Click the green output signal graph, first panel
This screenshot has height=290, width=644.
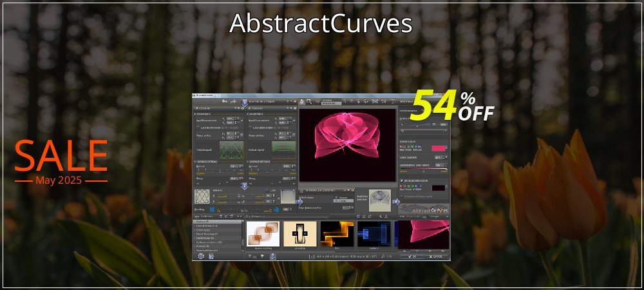tap(232, 150)
